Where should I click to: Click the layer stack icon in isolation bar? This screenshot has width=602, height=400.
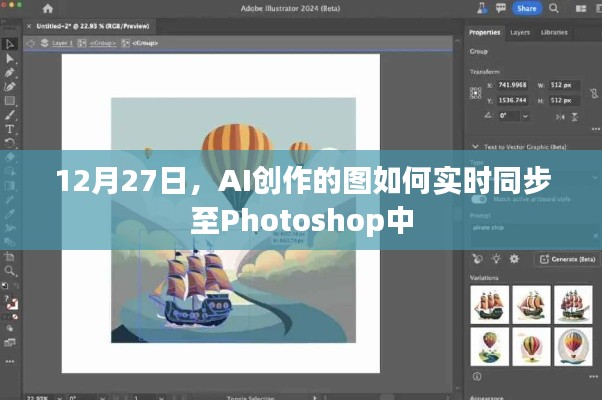[x=45, y=43]
